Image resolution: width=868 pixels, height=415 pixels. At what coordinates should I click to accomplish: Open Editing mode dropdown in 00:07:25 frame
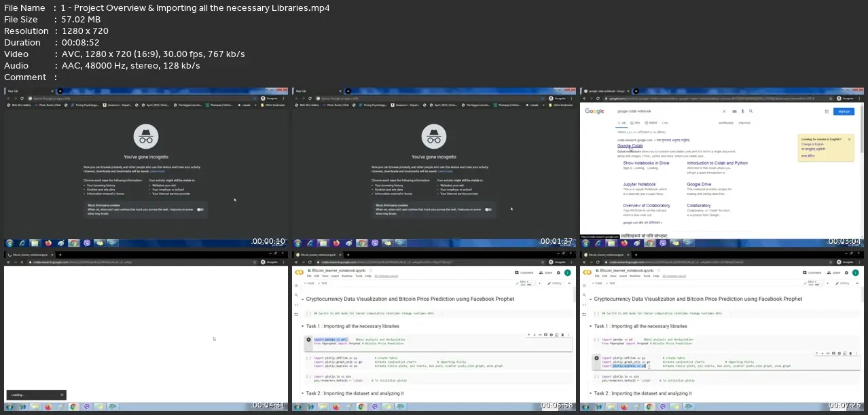pyautogui.click(x=843, y=283)
